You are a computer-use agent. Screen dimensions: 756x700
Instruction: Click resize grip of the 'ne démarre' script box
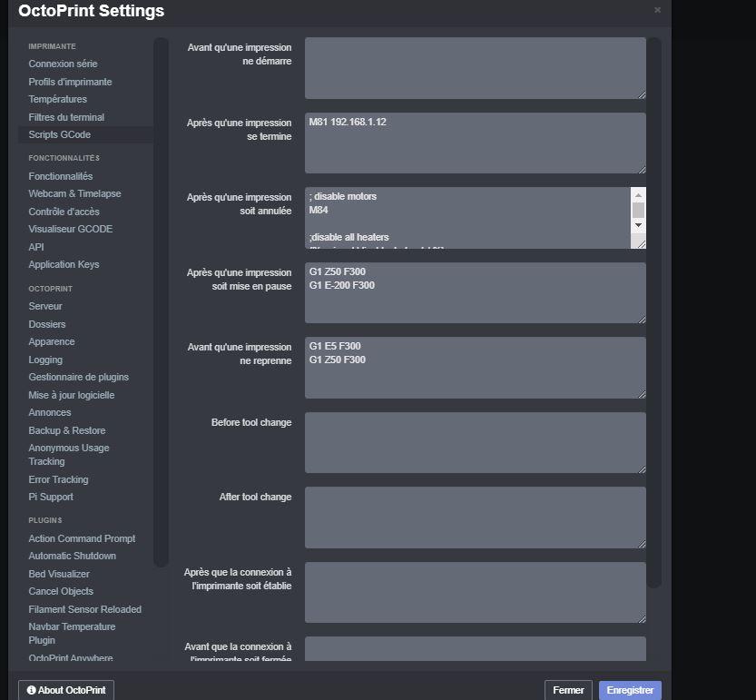pos(642,95)
